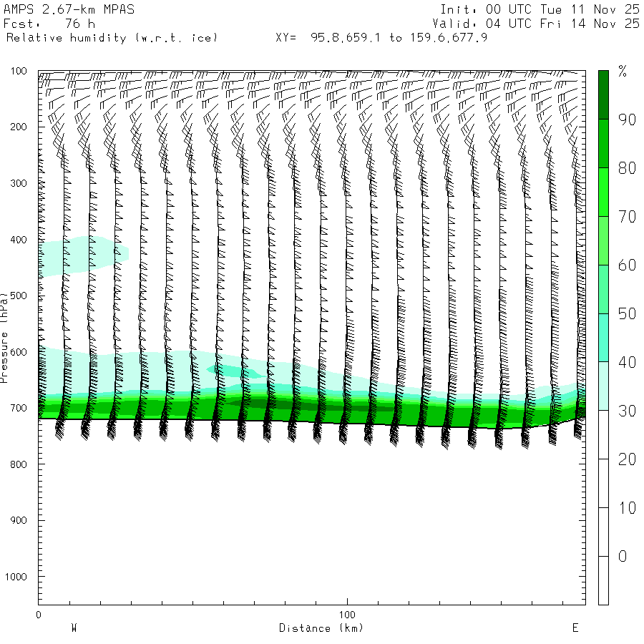Click the 300 pressure axis label
This screenshot has width=644, height=644.
pyautogui.click(x=19, y=183)
